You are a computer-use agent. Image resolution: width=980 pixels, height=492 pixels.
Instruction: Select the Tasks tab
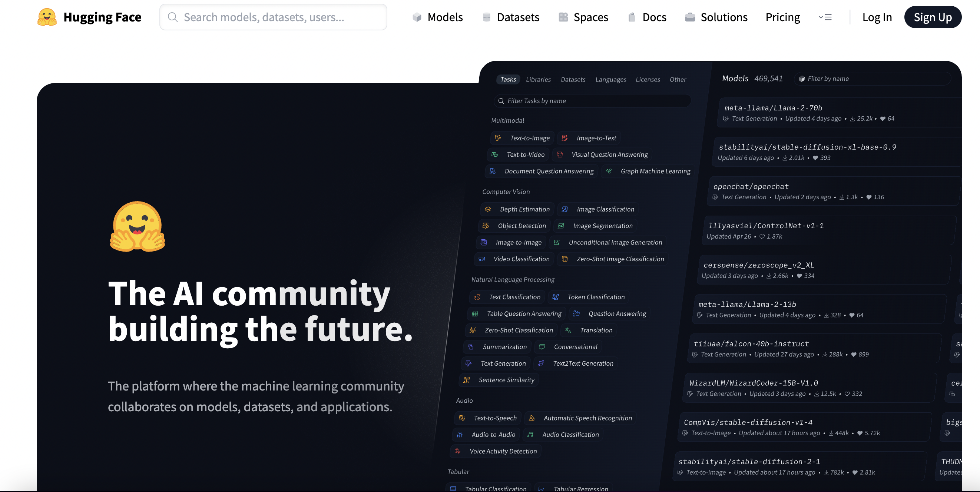pos(508,79)
